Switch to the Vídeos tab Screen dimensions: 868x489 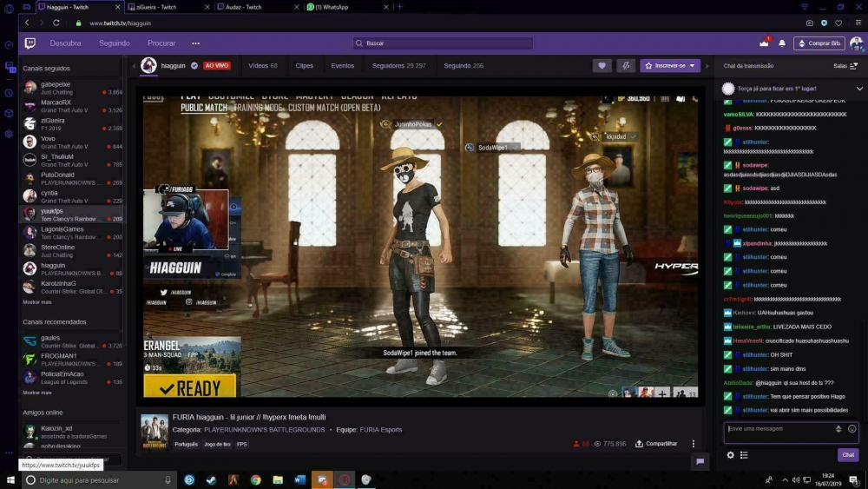262,65
